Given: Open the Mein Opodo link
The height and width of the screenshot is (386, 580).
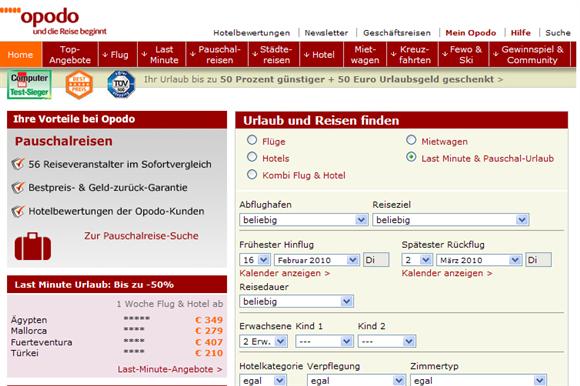Looking at the screenshot, I should [471, 33].
